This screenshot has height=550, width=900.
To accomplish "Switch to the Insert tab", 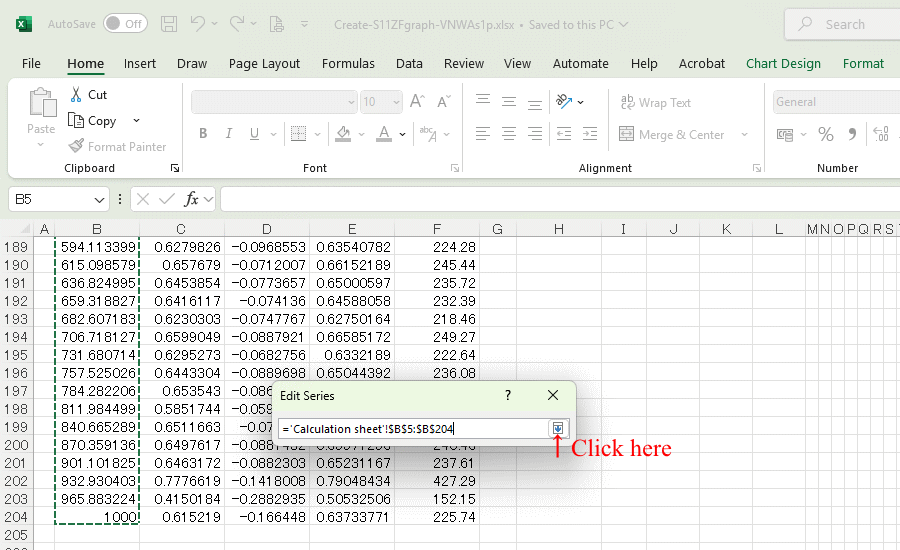I will point(139,64).
